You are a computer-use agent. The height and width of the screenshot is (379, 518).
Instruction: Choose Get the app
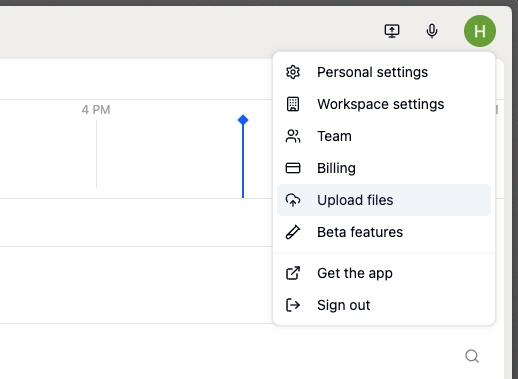(x=384, y=273)
